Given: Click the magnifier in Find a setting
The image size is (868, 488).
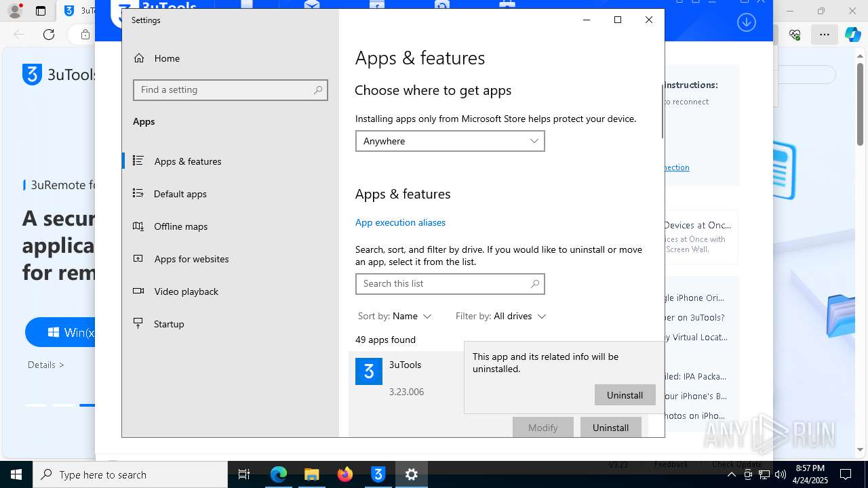Looking at the screenshot, I should 318,89.
